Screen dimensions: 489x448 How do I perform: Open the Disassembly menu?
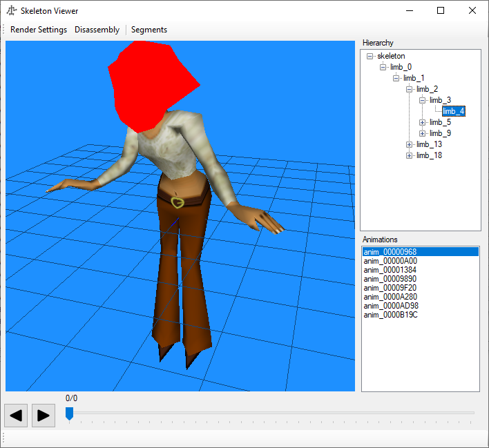[97, 30]
